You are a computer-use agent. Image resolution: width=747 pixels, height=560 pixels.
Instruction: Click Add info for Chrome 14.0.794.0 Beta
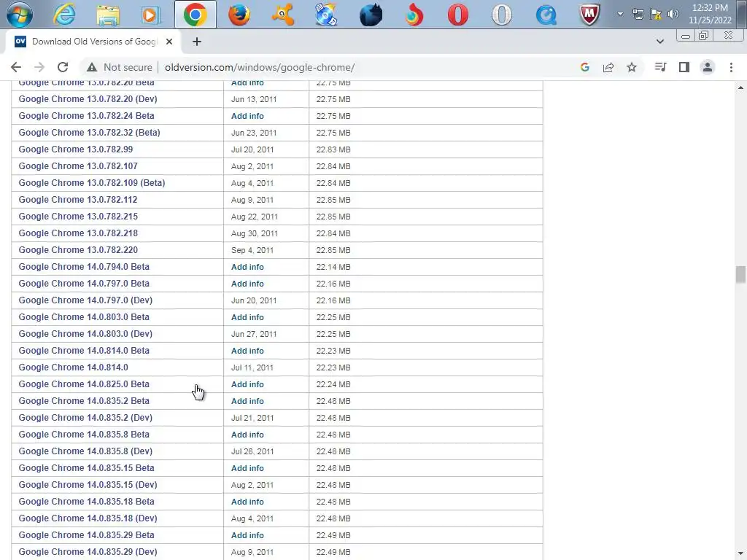click(247, 267)
